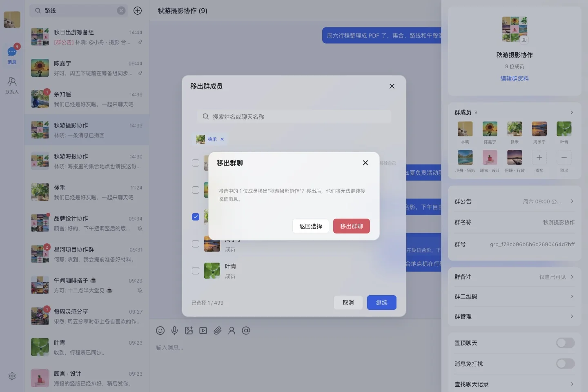Confirm with the red 移出群聊 button

[x=352, y=226]
